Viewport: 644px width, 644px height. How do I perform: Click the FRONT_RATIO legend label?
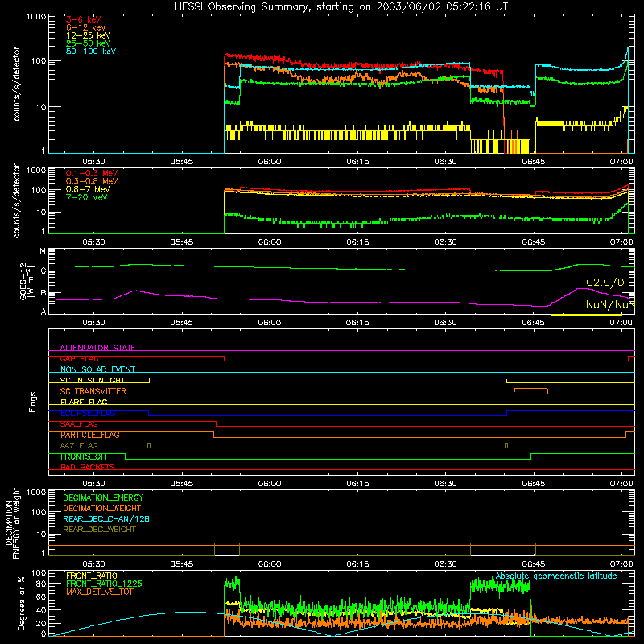click(x=92, y=576)
